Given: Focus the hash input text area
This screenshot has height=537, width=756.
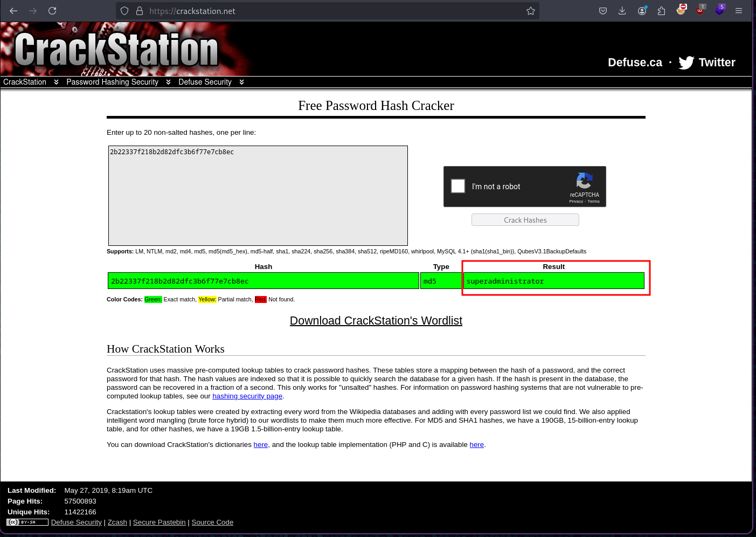Looking at the screenshot, I should [258, 196].
